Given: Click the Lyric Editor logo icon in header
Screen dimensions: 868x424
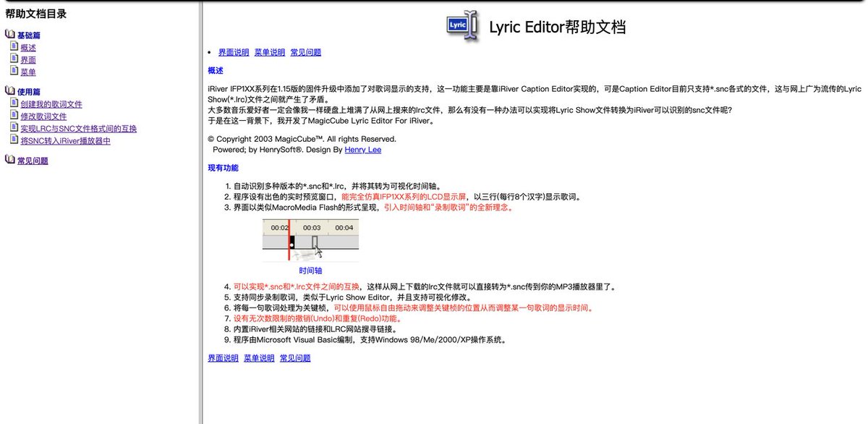Looking at the screenshot, I should (463, 25).
